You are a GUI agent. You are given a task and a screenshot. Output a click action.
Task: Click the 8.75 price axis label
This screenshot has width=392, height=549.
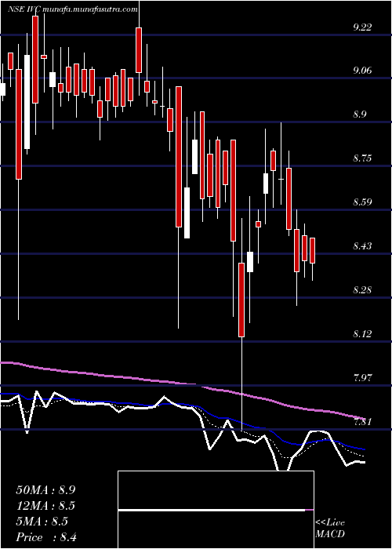(362, 158)
